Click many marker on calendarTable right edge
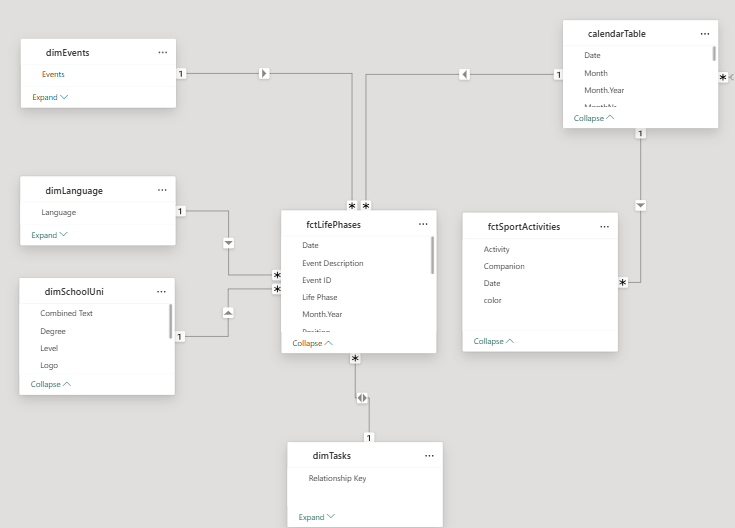The width and height of the screenshot is (735, 528). pos(723,77)
